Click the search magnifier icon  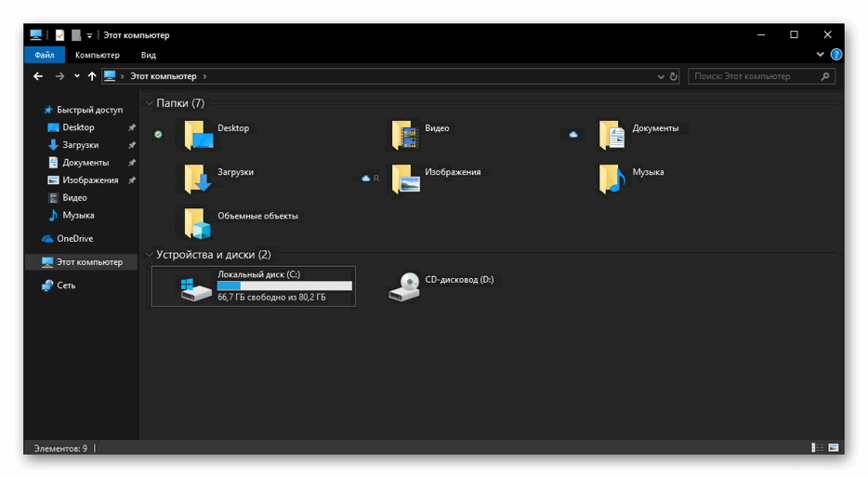click(825, 76)
